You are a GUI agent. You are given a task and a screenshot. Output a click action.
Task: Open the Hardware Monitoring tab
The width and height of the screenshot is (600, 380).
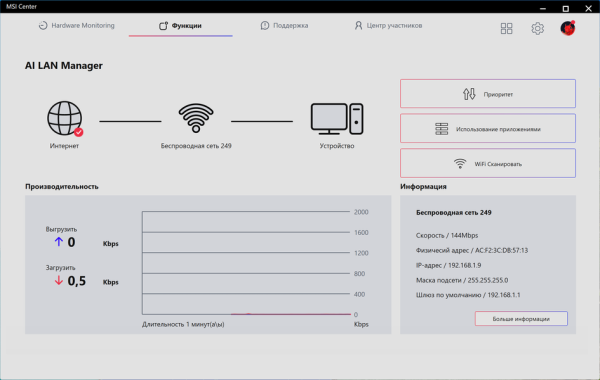pos(77,26)
